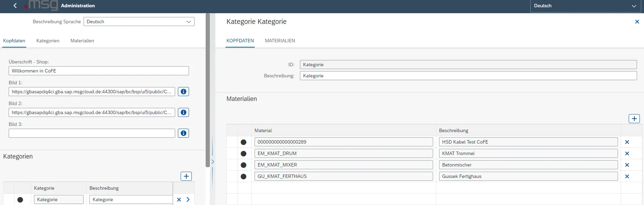The height and width of the screenshot is (205, 644).
Task: Add a new category with plus button
Action: [x=186, y=176]
